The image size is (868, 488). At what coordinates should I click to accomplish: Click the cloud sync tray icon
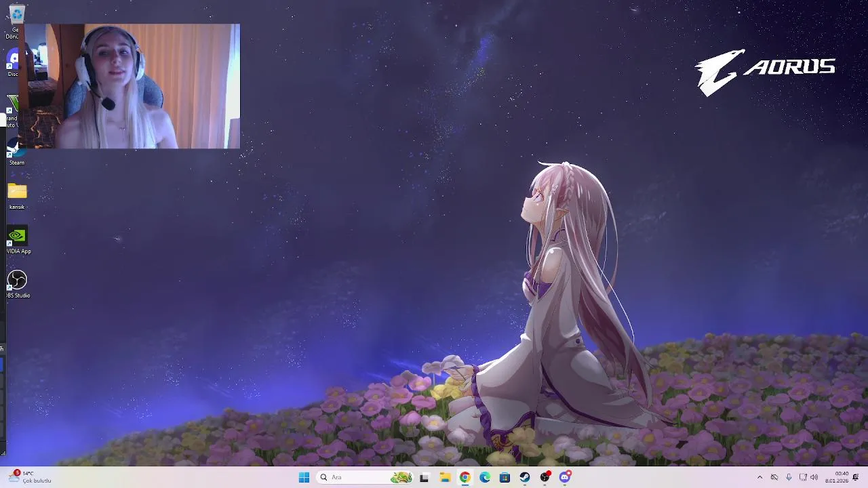[774, 477]
